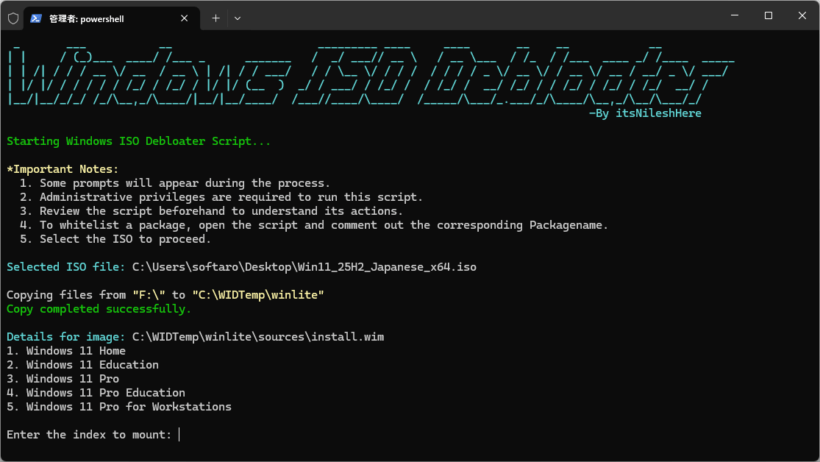The width and height of the screenshot is (820, 462).
Task: Close the powershell tab
Action: point(184,18)
